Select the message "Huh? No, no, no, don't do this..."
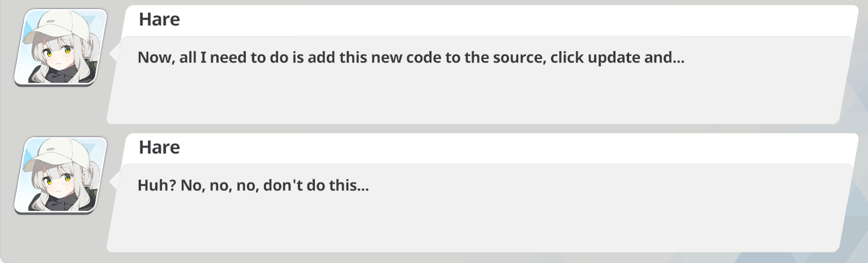Screen dimensions: 868x263 point(253,185)
